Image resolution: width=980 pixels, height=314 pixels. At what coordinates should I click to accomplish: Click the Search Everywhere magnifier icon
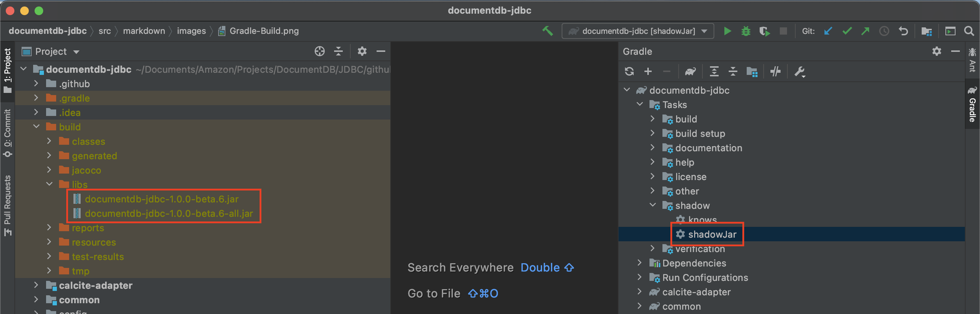click(969, 31)
